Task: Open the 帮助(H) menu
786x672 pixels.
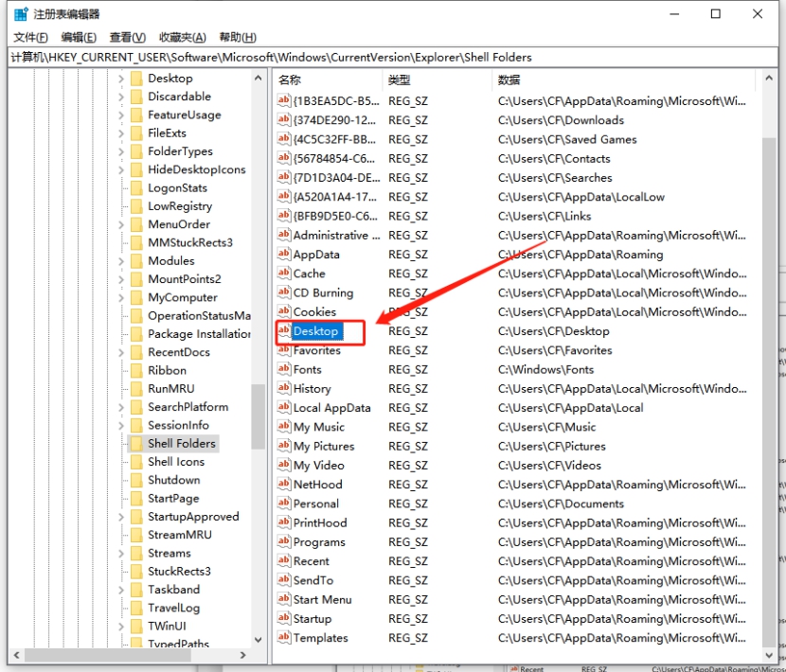Action: click(x=238, y=37)
